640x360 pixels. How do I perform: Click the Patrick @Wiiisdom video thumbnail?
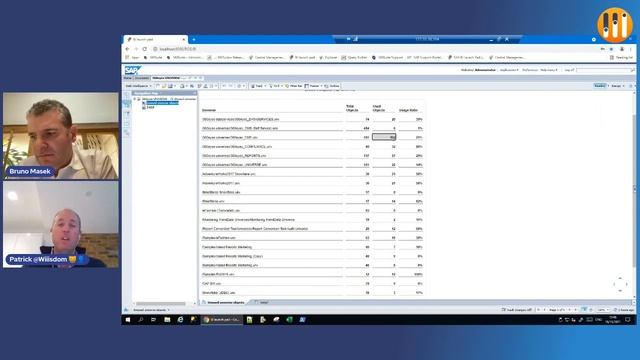[x=61, y=224]
